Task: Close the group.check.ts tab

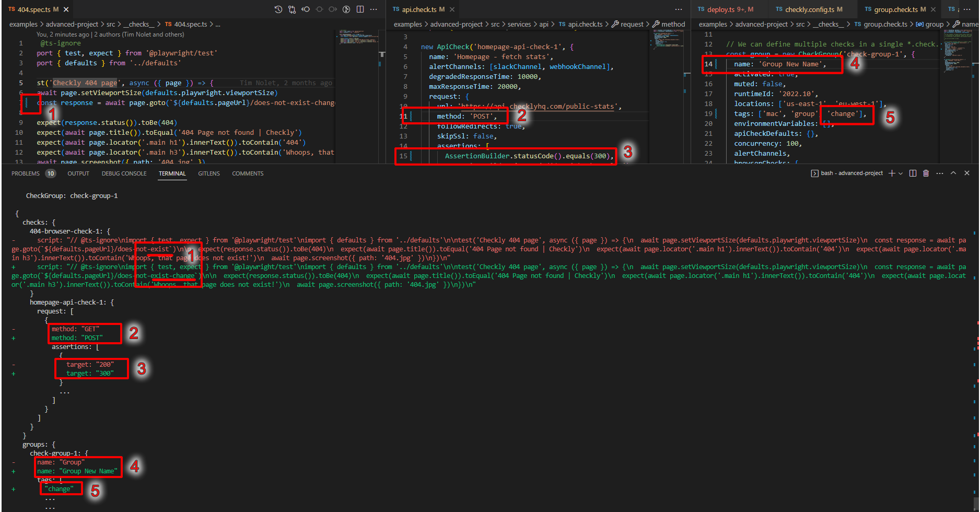Action: click(x=933, y=9)
